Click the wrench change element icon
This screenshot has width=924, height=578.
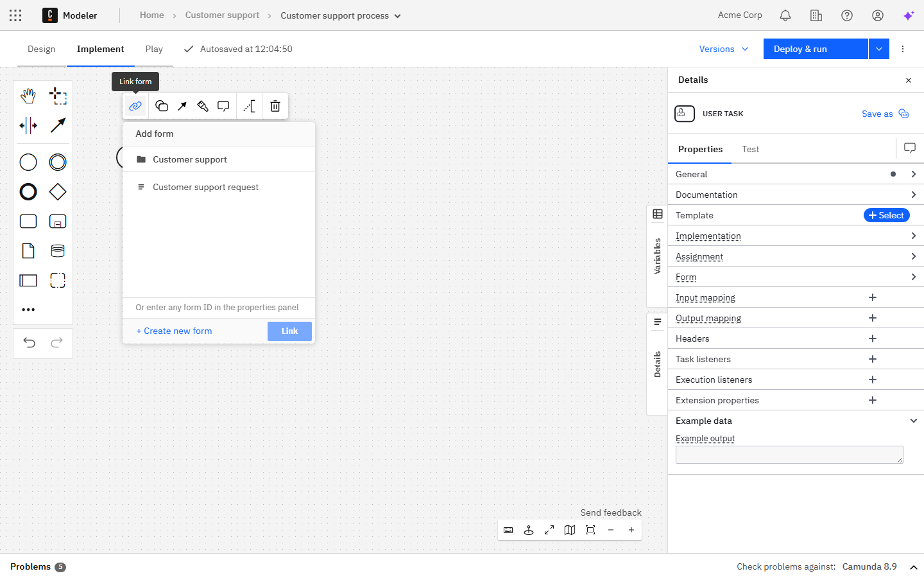coord(203,107)
